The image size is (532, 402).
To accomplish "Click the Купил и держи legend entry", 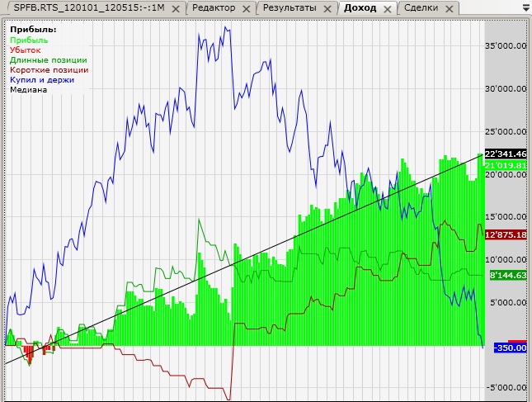I will pyautogui.click(x=42, y=80).
